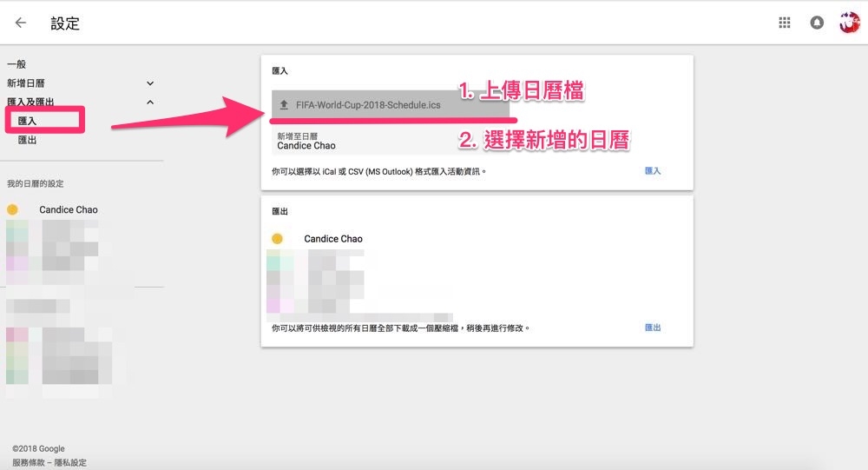Select the 匯入 sidebar item

[27, 121]
